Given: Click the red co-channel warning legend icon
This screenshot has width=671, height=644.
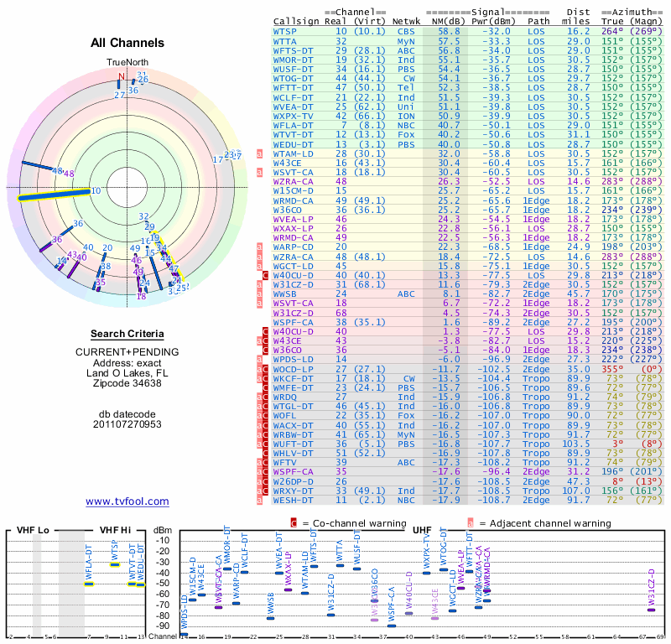Looking at the screenshot, I should tap(294, 522).
